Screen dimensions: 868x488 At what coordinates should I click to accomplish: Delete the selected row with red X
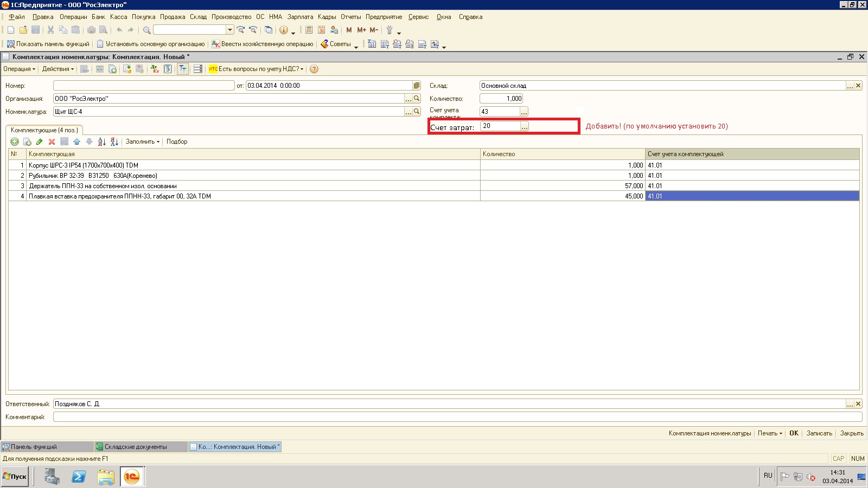pos(52,142)
